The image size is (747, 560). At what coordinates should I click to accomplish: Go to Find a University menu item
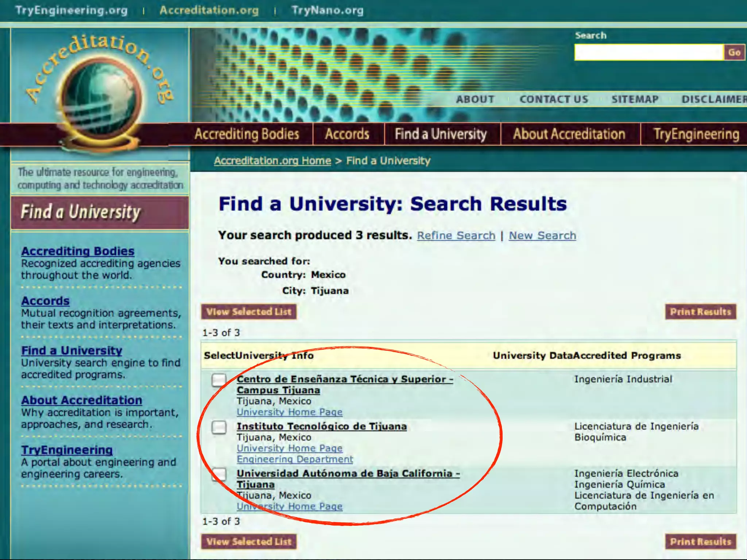441,134
